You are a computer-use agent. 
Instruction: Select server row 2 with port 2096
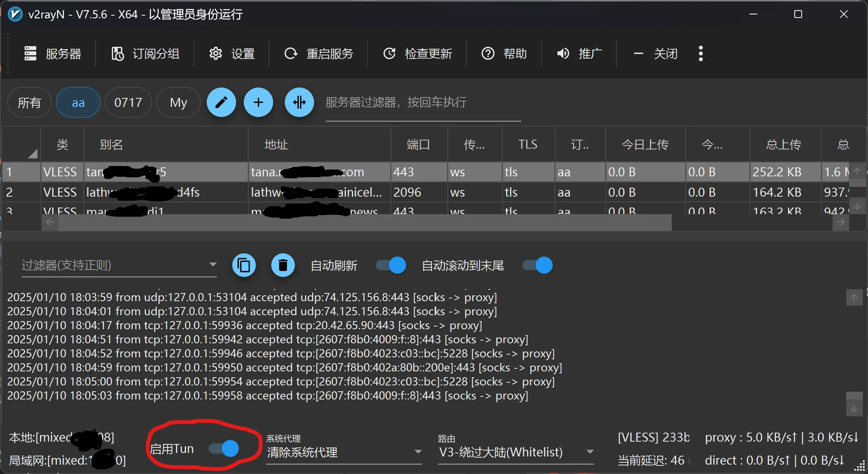pyautogui.click(x=425, y=192)
